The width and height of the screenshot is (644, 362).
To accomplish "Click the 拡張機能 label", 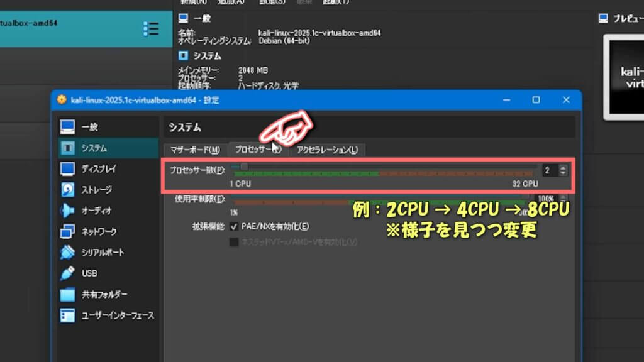I will tap(209, 226).
